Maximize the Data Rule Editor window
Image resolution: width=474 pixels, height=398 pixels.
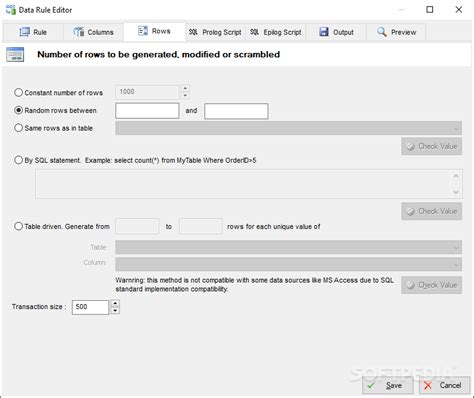[x=430, y=10]
